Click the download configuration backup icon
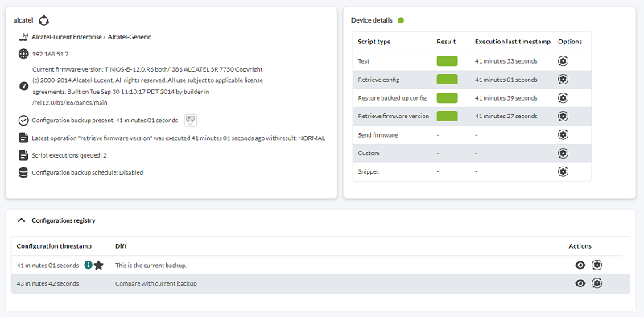The height and width of the screenshot is (317, 644). (x=191, y=121)
